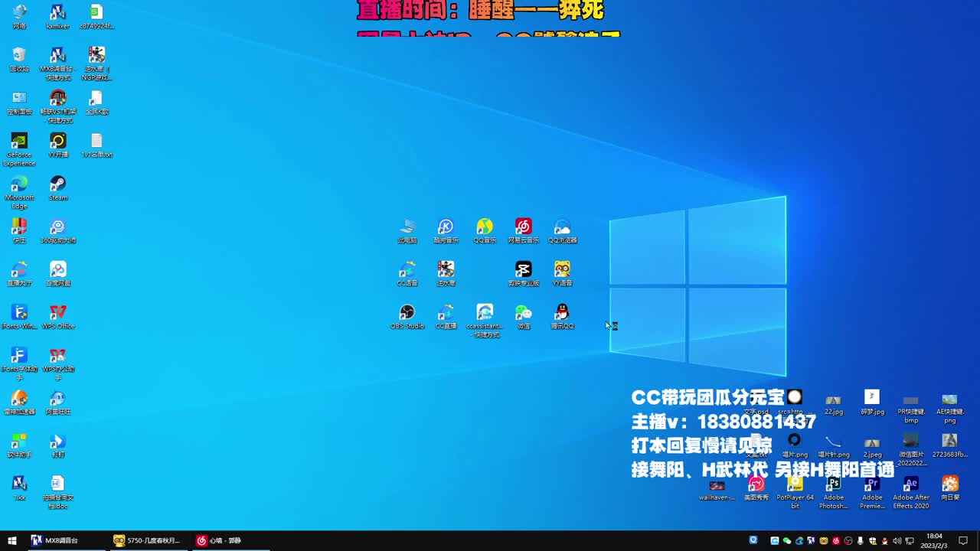Open the 拍摄合同文档.doc file
The image size is (980, 551).
coord(58,492)
